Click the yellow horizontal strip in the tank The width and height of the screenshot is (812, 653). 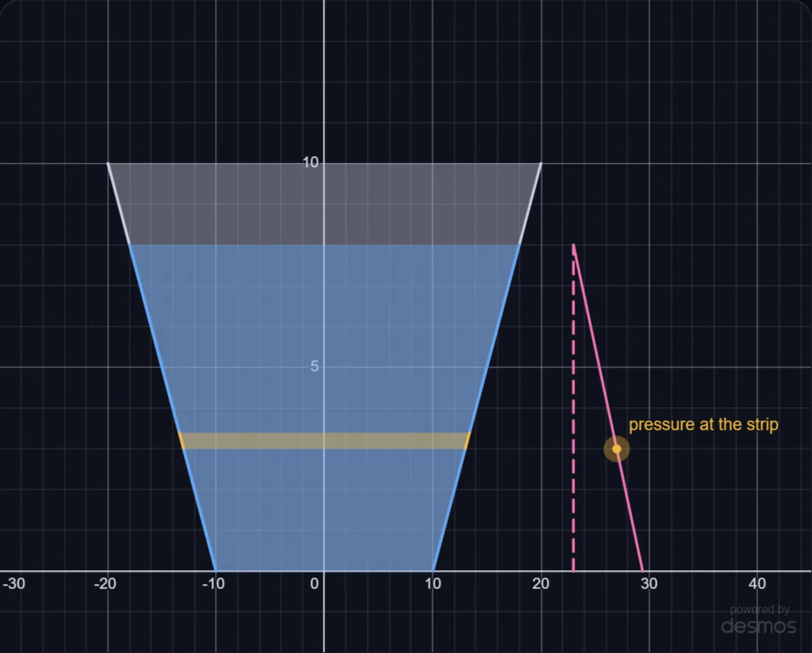325,441
